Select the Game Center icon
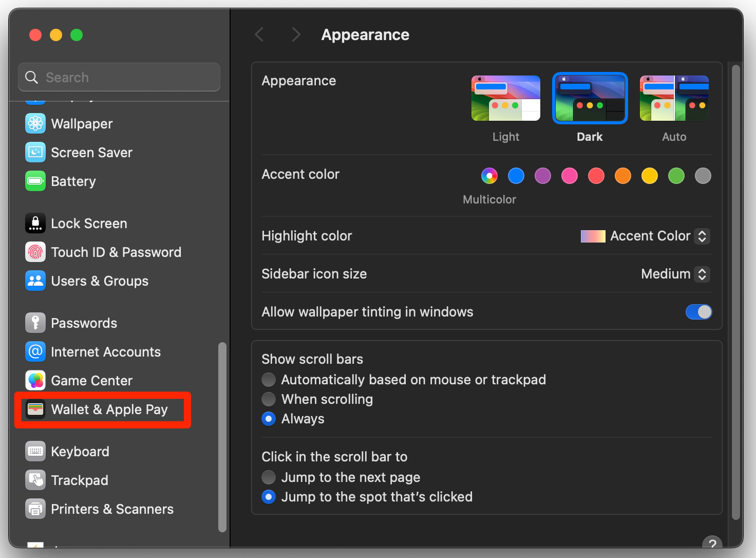Viewport: 756px width, 558px height. click(x=35, y=380)
